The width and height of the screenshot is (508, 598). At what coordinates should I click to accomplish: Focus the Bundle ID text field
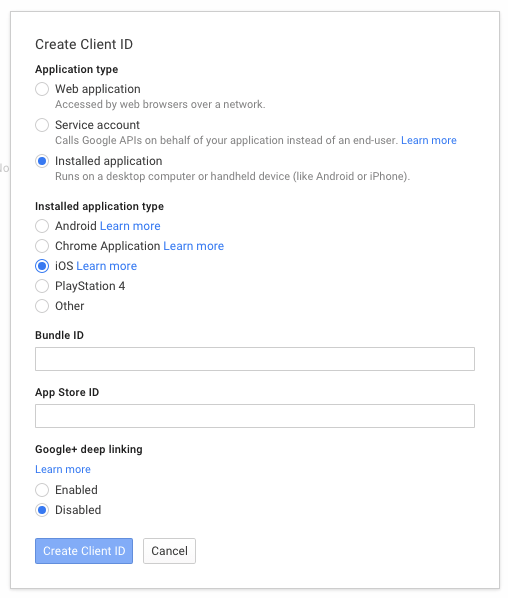(255, 359)
